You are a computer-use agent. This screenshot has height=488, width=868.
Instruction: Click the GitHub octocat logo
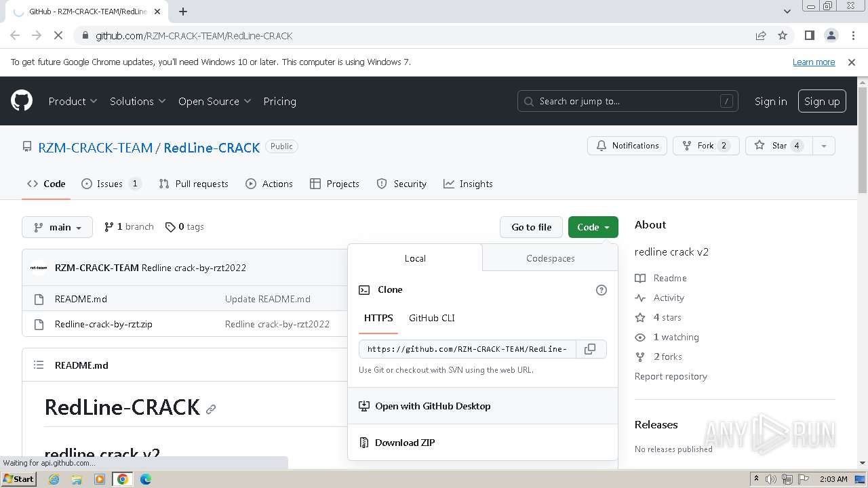point(22,101)
